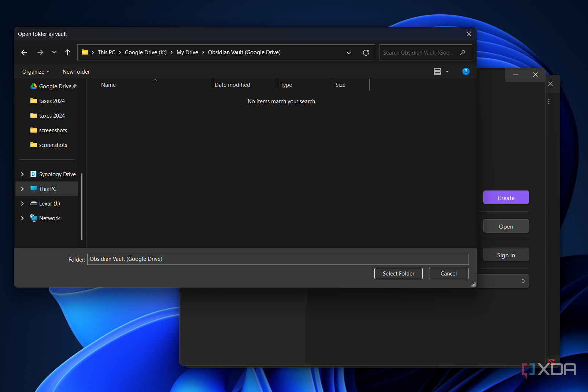Expand the address bar history dropdown

348,52
